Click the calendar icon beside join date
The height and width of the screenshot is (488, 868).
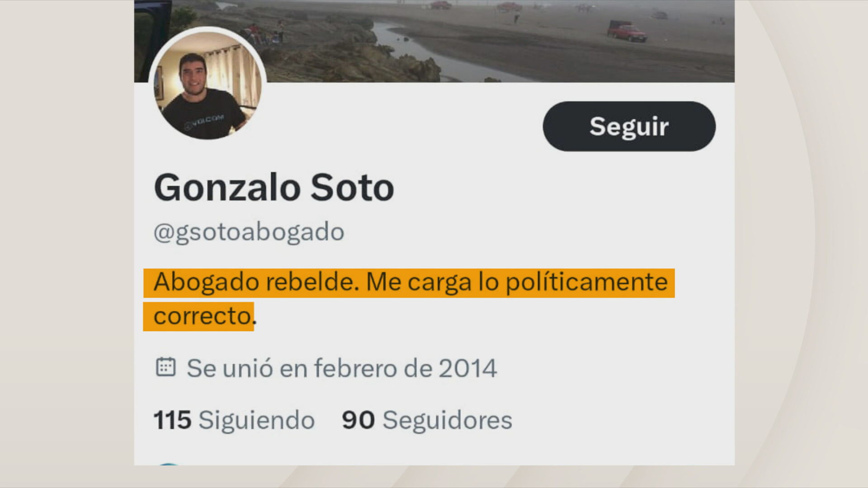coord(165,366)
